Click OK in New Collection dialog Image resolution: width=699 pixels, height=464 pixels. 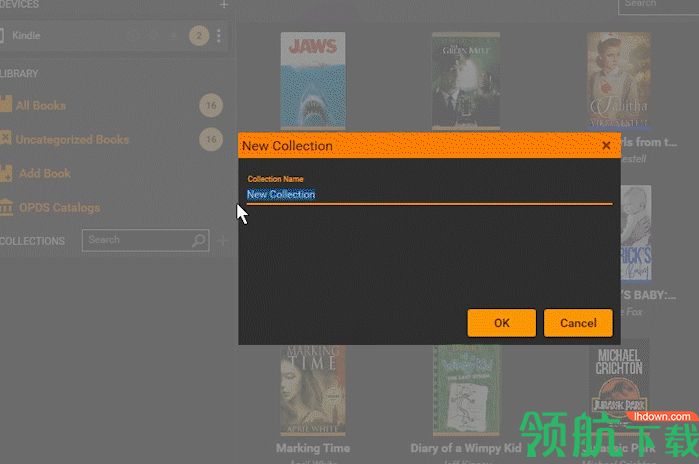(502, 323)
